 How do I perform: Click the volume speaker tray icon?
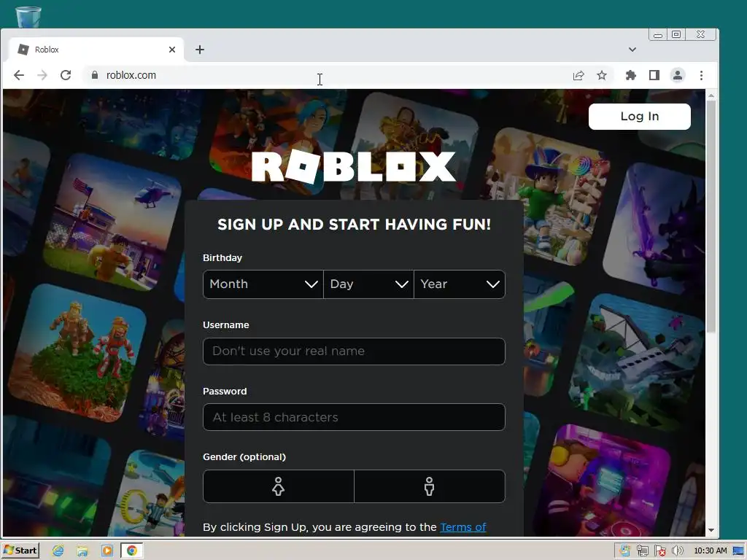(677, 551)
